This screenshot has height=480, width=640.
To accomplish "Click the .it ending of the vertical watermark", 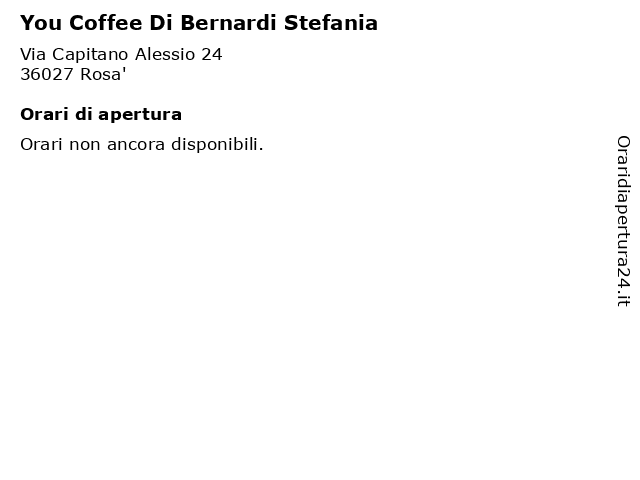I will pyautogui.click(x=623, y=298).
